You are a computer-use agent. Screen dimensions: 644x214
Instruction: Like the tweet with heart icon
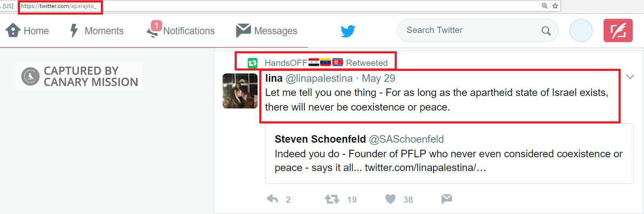tap(390, 199)
